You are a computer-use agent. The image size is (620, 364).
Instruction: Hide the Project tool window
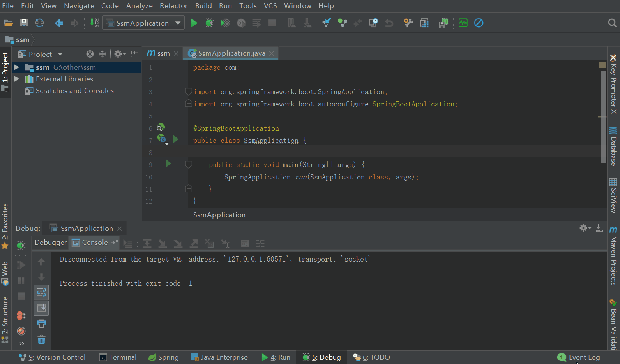tap(134, 54)
